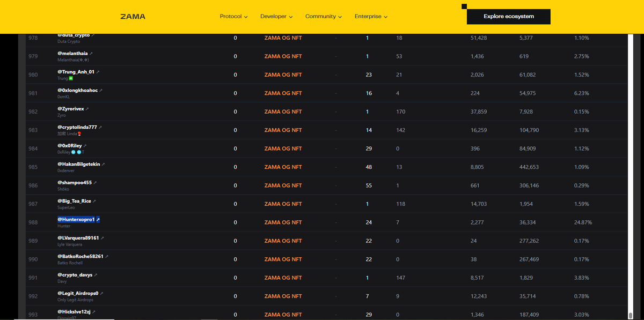Click the 277,262 value
Viewport: 644px width, 320px height.
tap(529, 241)
